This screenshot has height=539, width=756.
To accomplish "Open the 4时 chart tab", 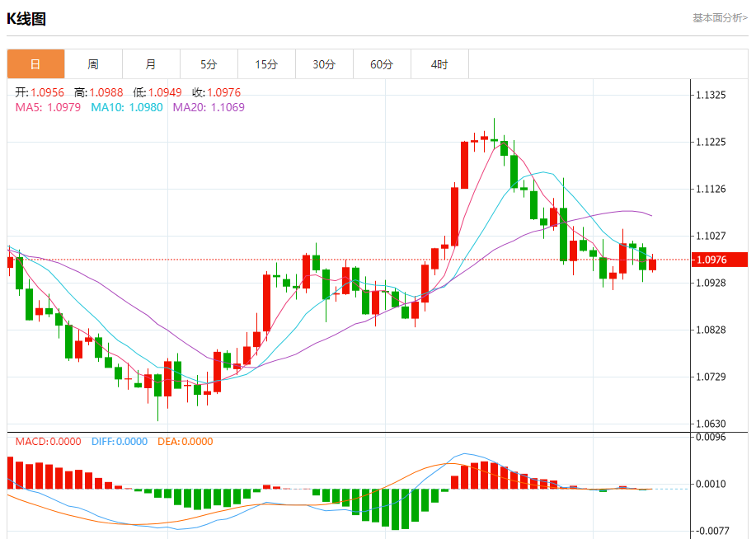I will (x=439, y=64).
